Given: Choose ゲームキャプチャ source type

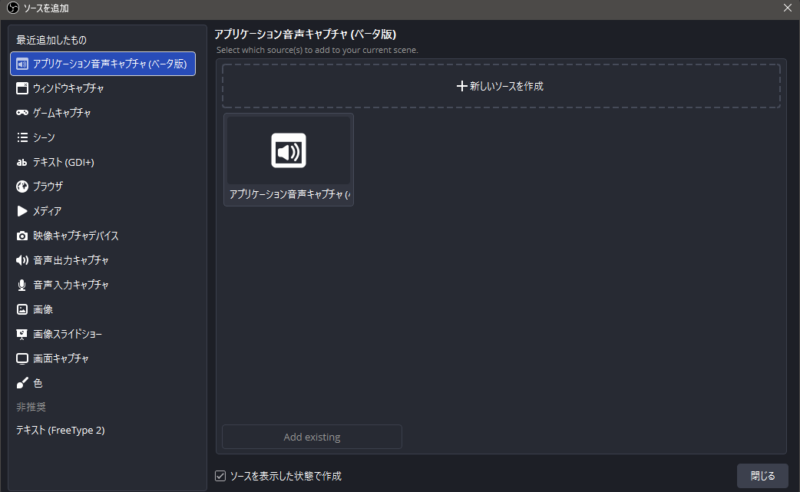Looking at the screenshot, I should pos(103,113).
